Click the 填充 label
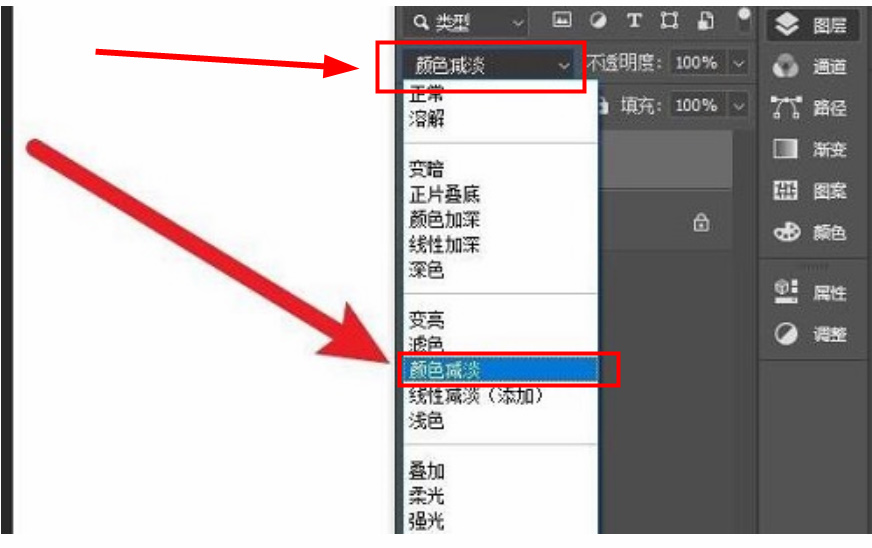This screenshot has width=872, height=548. click(x=641, y=106)
